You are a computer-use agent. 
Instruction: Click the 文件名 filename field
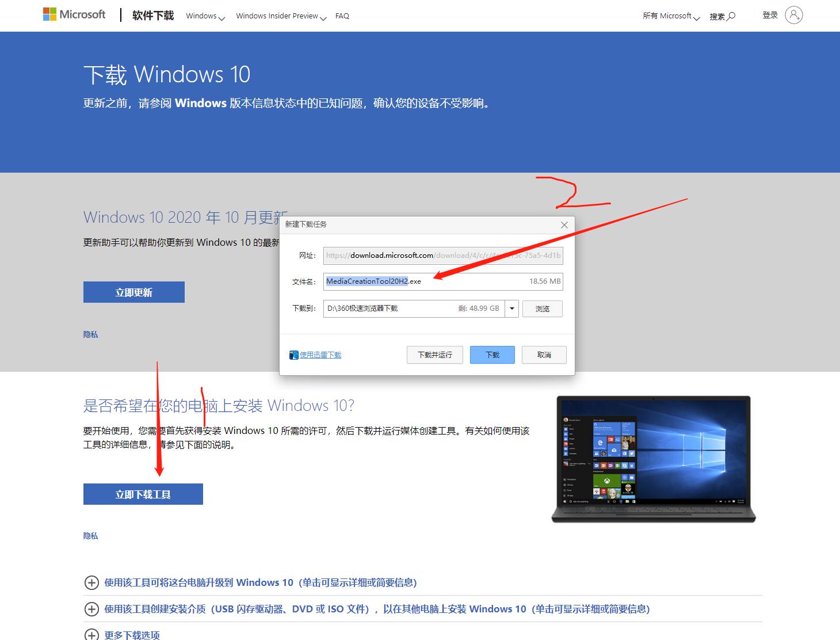coord(443,281)
